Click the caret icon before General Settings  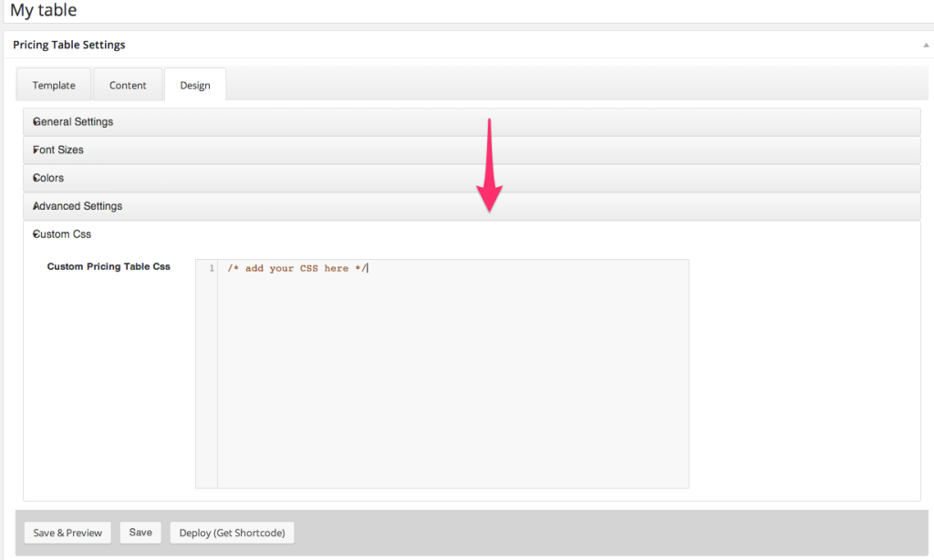coord(34,121)
